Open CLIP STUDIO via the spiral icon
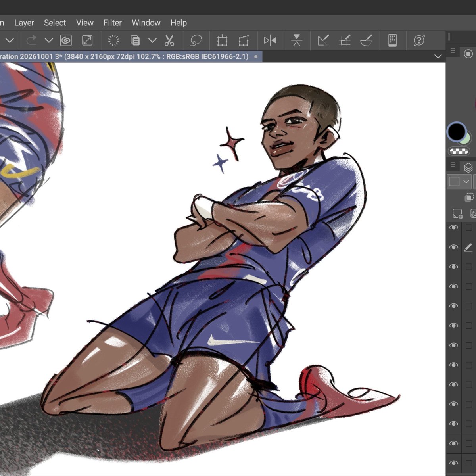This screenshot has height=476, width=476. 66,40
